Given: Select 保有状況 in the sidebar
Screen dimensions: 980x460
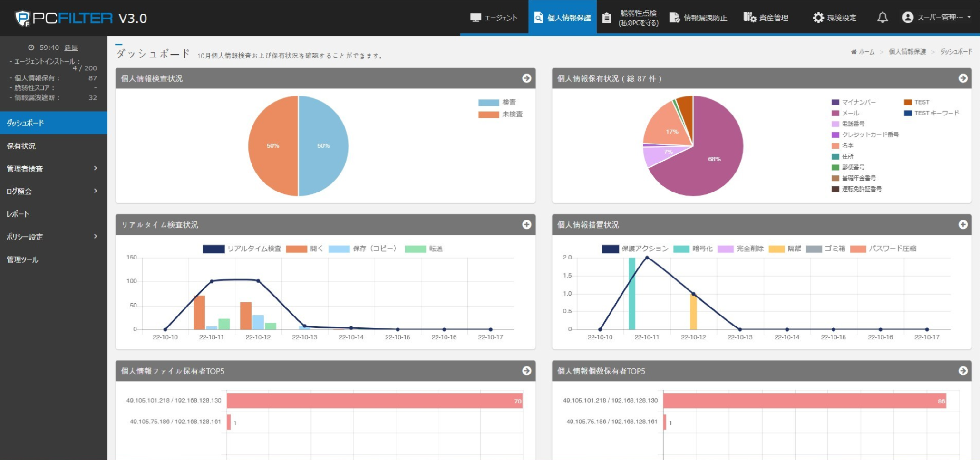Looking at the screenshot, I should pos(53,146).
